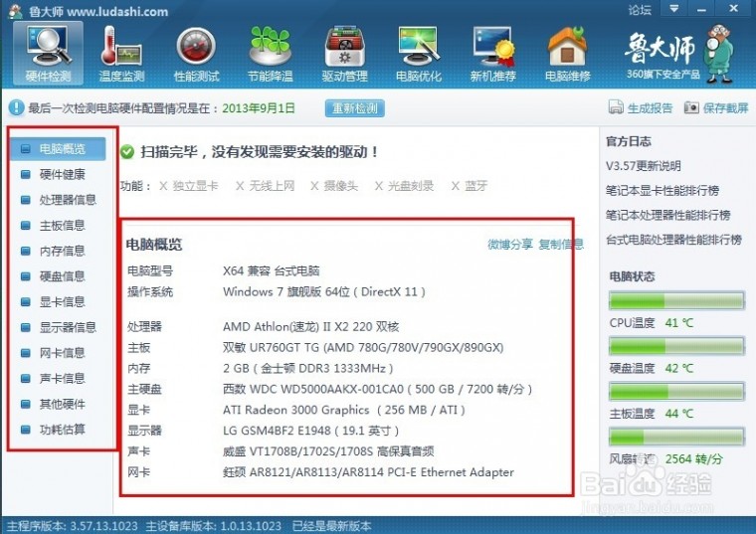This screenshot has height=534, width=756.
Task: Click the 风扇转速 green progress bar
Action: point(676,437)
